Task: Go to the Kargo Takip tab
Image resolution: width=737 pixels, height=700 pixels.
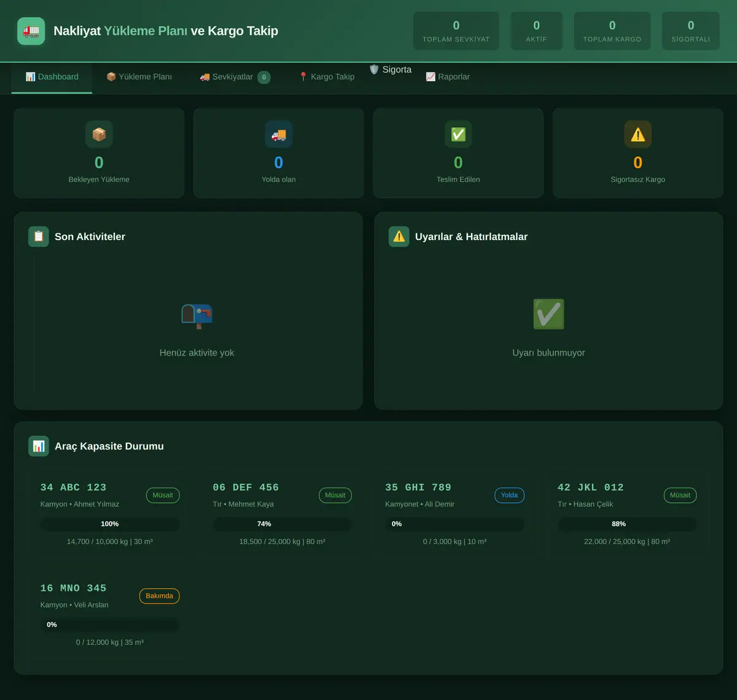Action: (x=326, y=77)
